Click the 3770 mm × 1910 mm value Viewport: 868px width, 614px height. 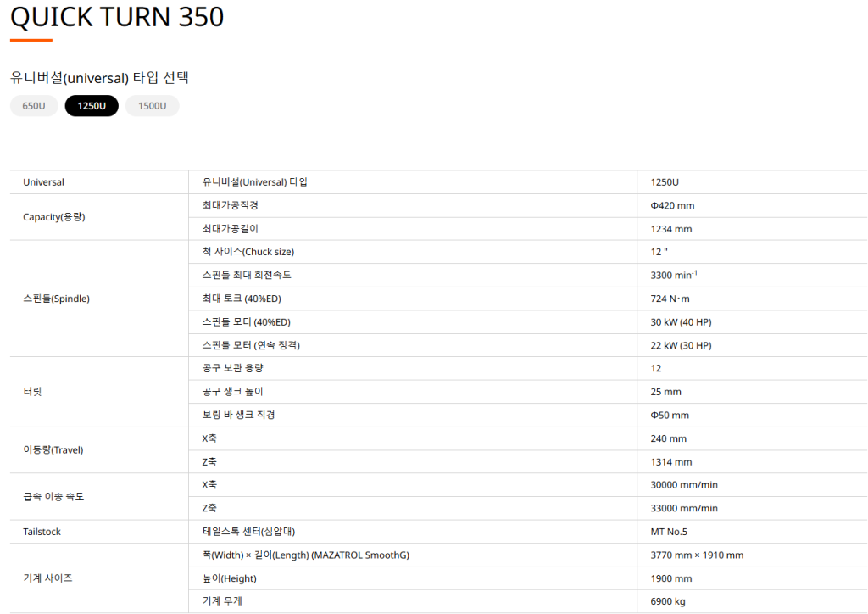(697, 555)
